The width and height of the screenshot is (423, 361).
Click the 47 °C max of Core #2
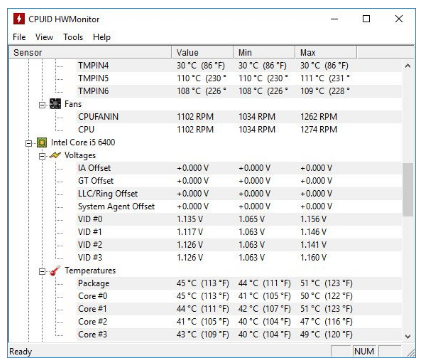click(326, 322)
